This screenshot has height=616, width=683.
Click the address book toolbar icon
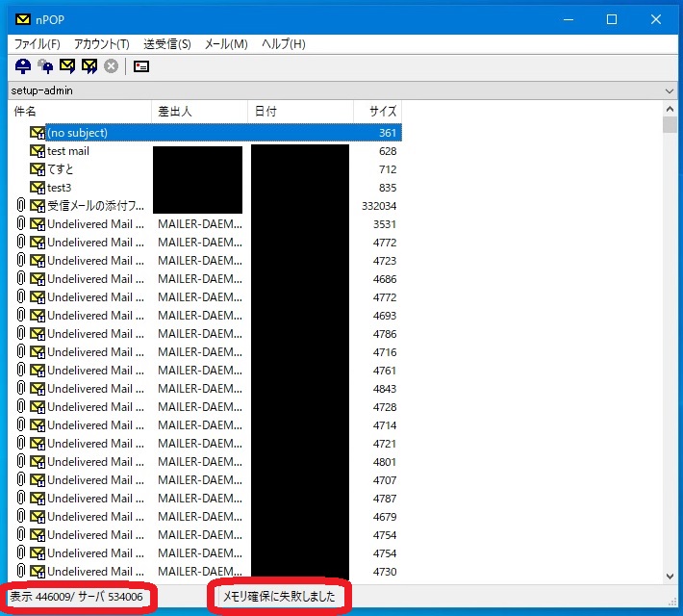point(141,66)
